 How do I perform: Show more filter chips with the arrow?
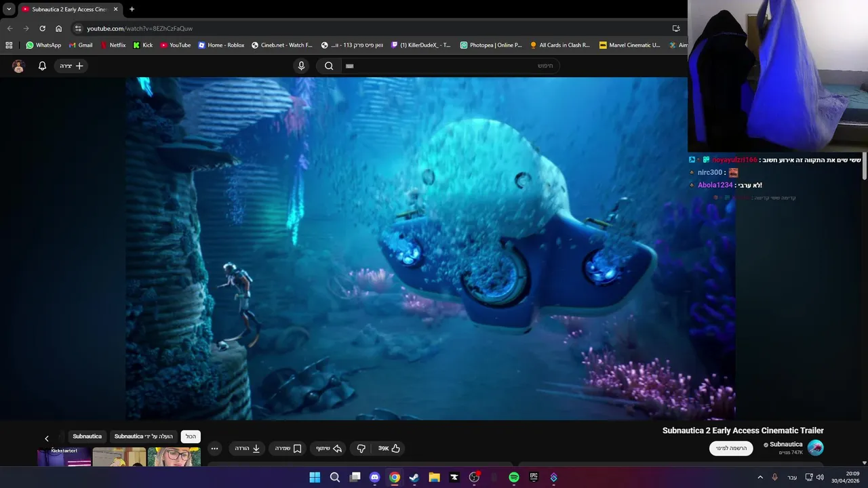click(x=47, y=439)
